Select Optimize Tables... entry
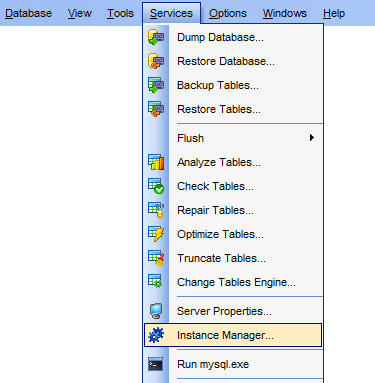The image size is (375, 383). [x=233, y=234]
